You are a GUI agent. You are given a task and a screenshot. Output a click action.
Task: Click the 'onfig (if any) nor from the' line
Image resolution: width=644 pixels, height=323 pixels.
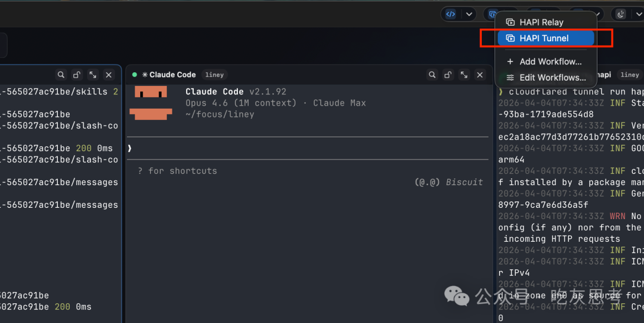point(570,227)
